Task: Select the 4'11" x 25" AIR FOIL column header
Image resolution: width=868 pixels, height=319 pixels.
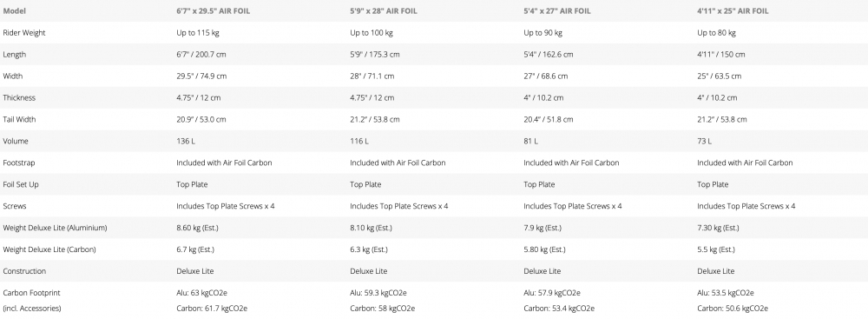Action: click(733, 11)
